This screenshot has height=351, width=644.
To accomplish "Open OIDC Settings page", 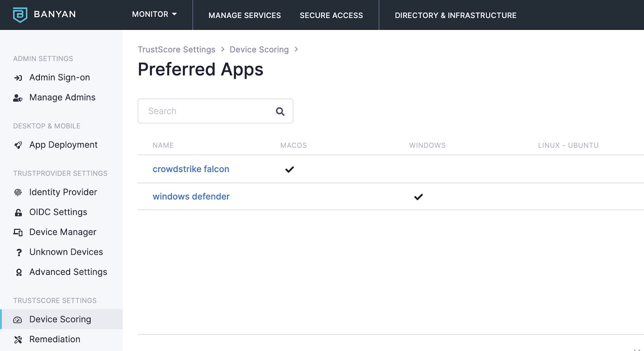I will click(x=58, y=212).
